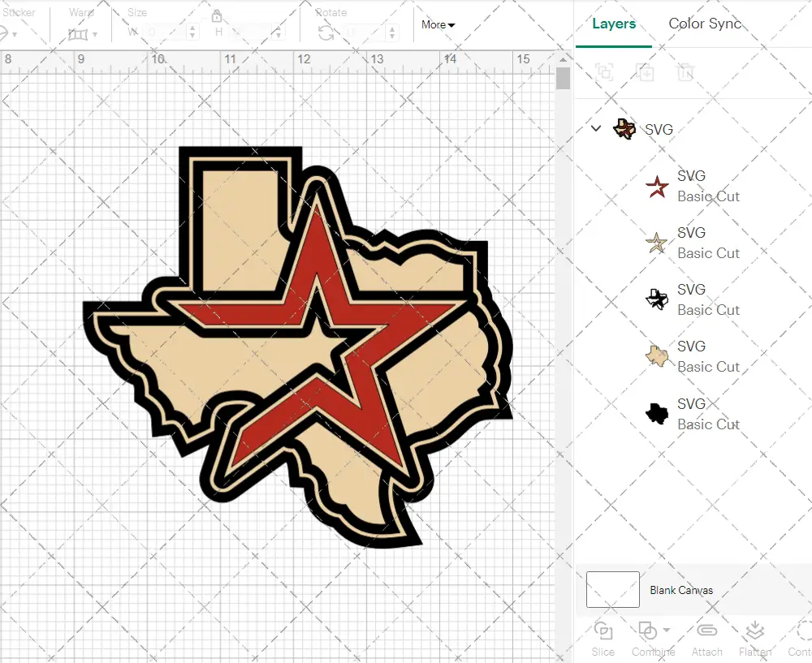Click the Rotate icon in toolbar
This screenshot has width=812, height=663.
[x=326, y=32]
